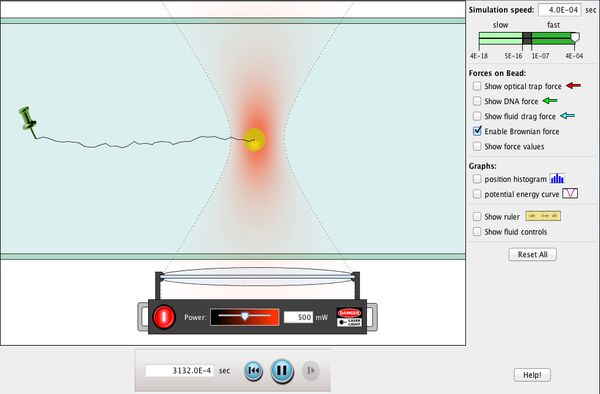This screenshot has height=394, width=600.
Task: Click the yellow bead in the laser trap
Action: coord(254,140)
